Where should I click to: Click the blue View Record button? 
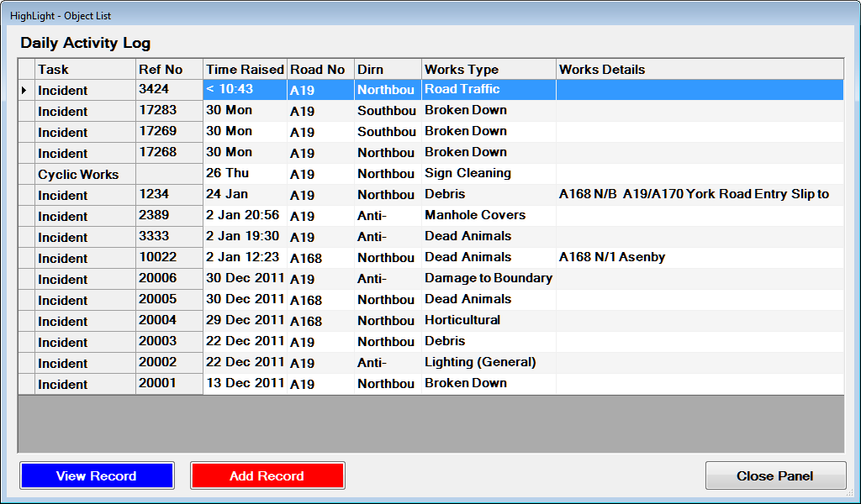click(97, 475)
